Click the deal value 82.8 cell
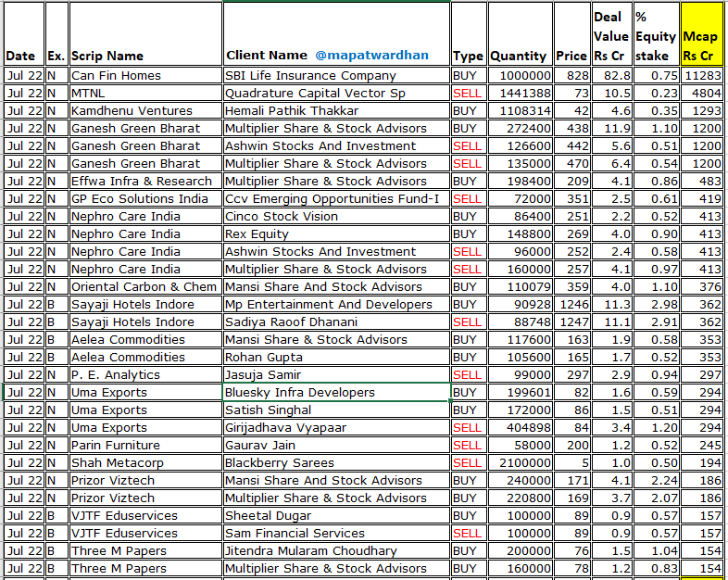The width and height of the screenshot is (728, 580). (612, 75)
